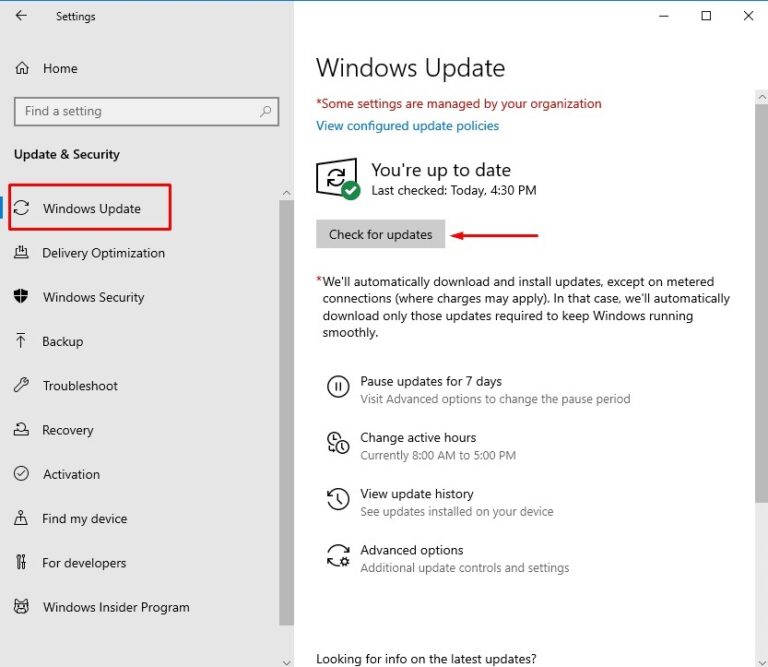The height and width of the screenshot is (667, 768).
Task: Open View configured update policies link
Action: coord(408,126)
